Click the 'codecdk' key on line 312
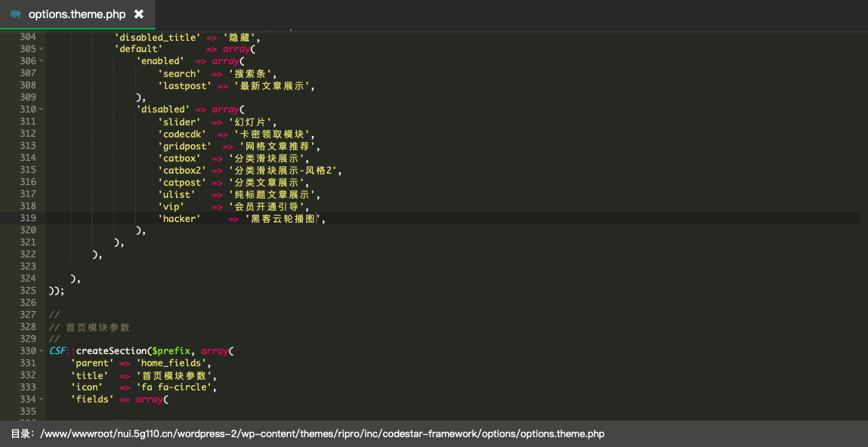Screen dimensions: 868x447 point(182,134)
